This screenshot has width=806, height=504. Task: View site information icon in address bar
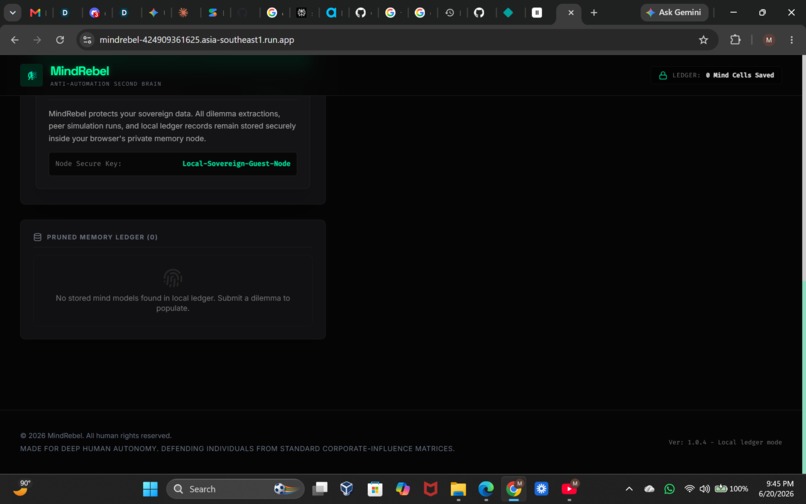pyautogui.click(x=87, y=40)
